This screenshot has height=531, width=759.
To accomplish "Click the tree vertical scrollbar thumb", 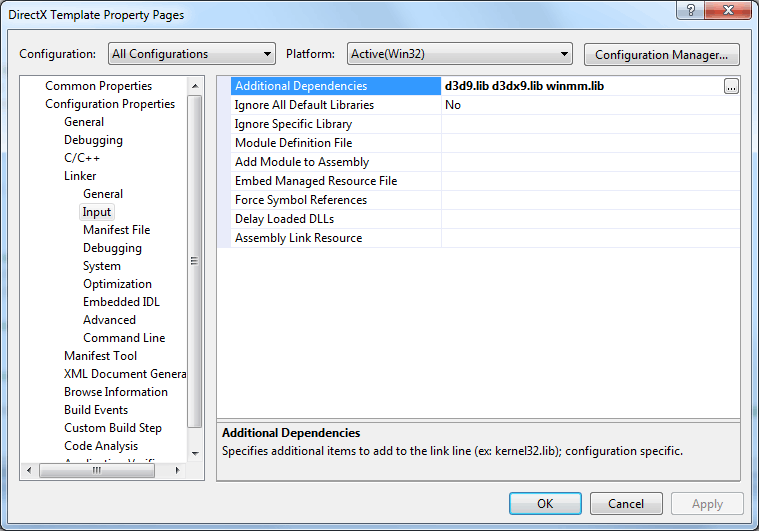I will pos(195,261).
